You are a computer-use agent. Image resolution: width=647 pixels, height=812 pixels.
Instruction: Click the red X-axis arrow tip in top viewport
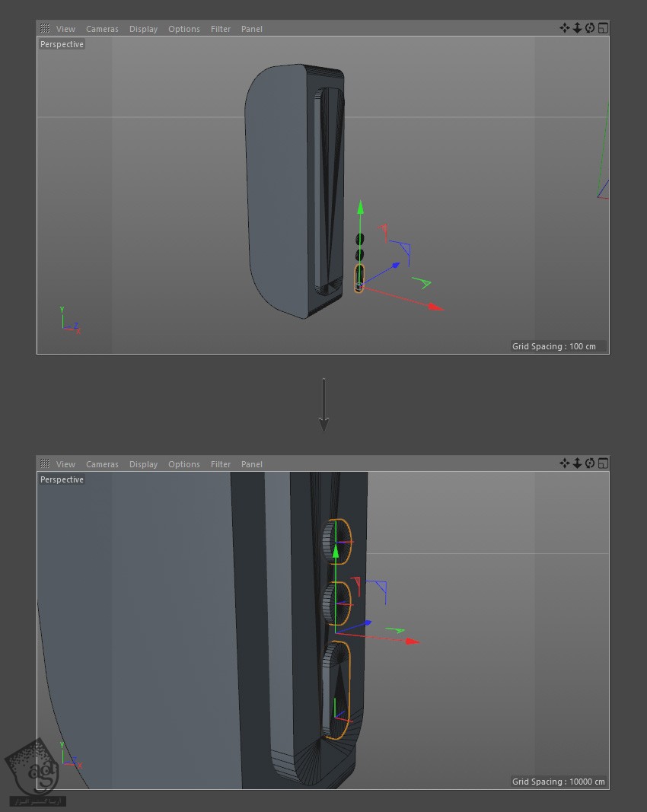coord(435,307)
